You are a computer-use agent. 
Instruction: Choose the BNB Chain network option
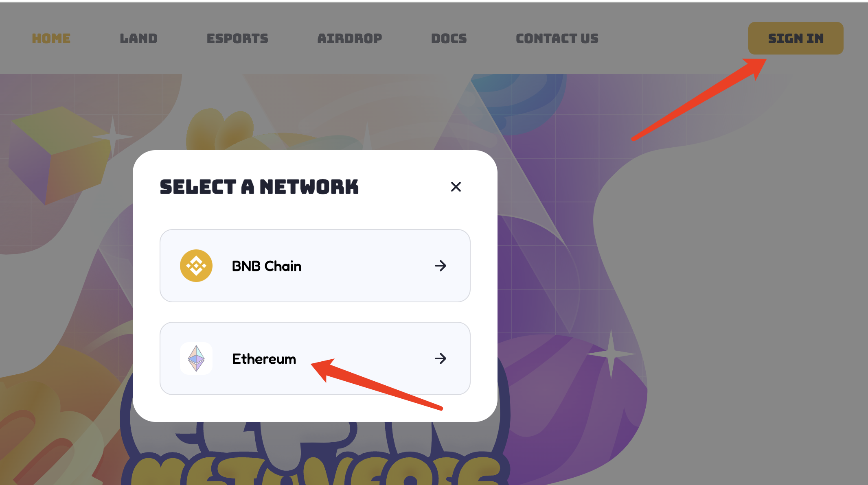(315, 266)
